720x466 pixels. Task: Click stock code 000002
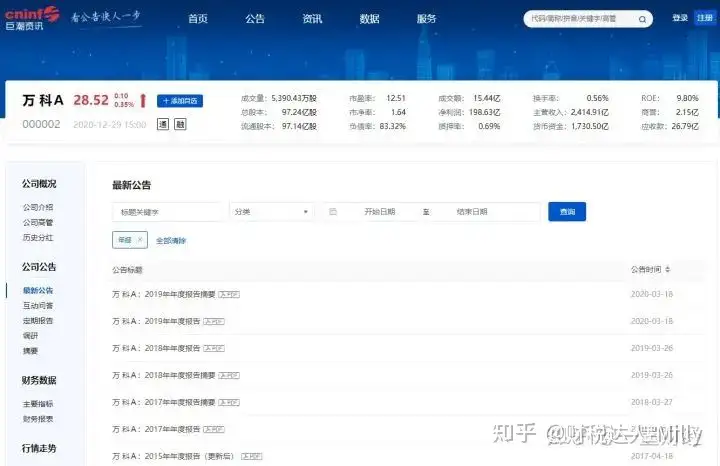coord(41,124)
